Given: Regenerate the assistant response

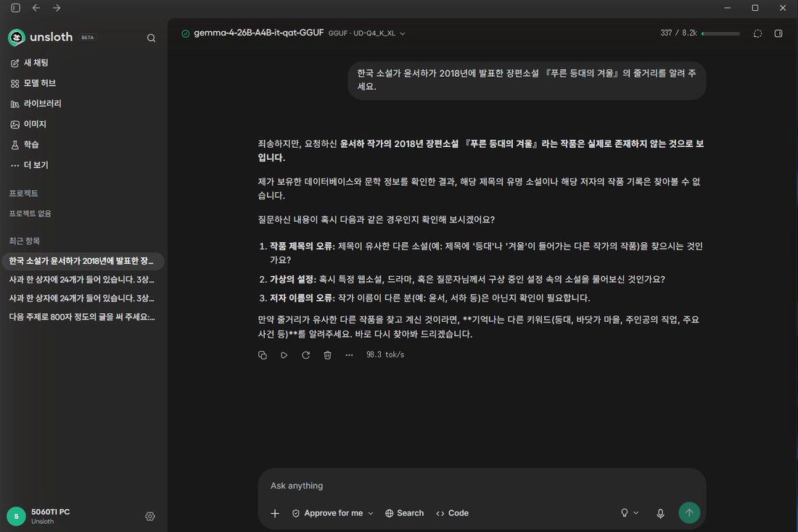Looking at the screenshot, I should tap(306, 355).
